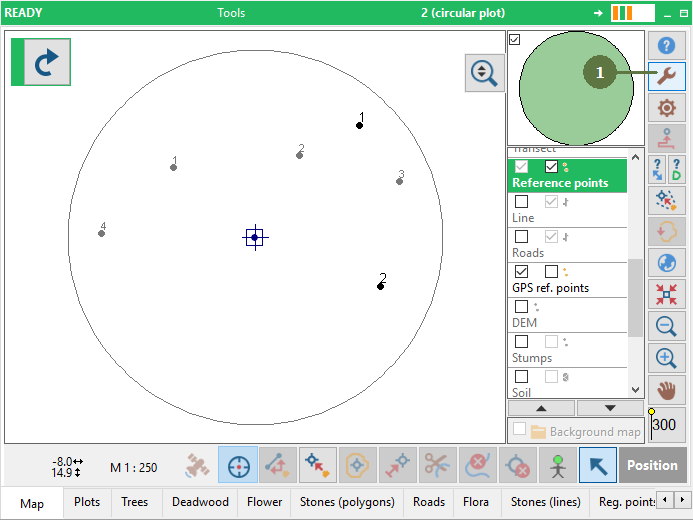Move layer up with up-arrow button
This screenshot has width=693, height=520.
point(541,408)
